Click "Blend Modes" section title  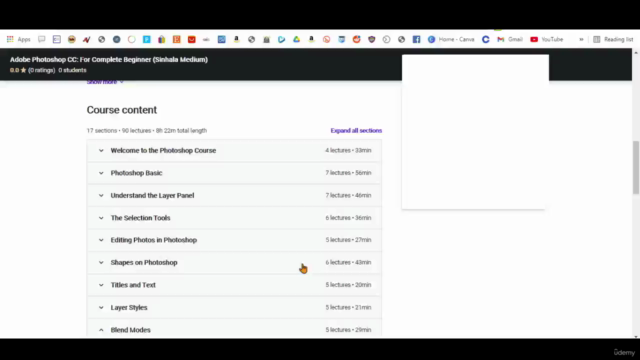131,330
